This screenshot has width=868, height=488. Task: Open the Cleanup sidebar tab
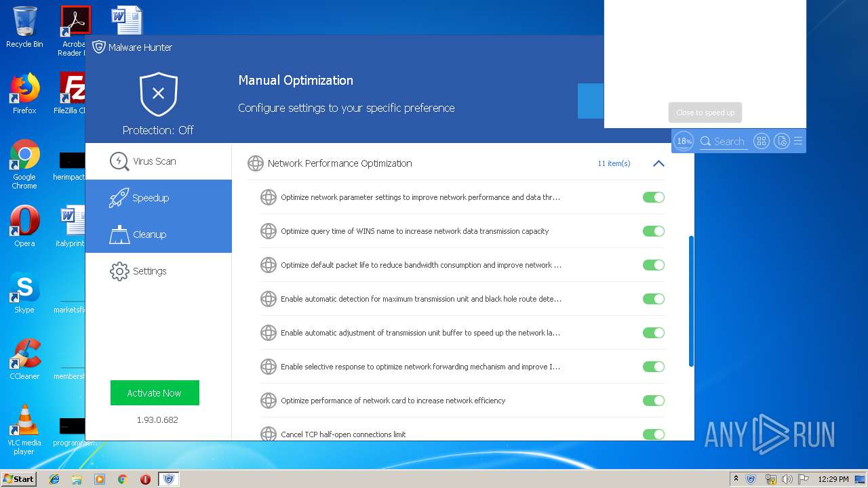point(158,235)
